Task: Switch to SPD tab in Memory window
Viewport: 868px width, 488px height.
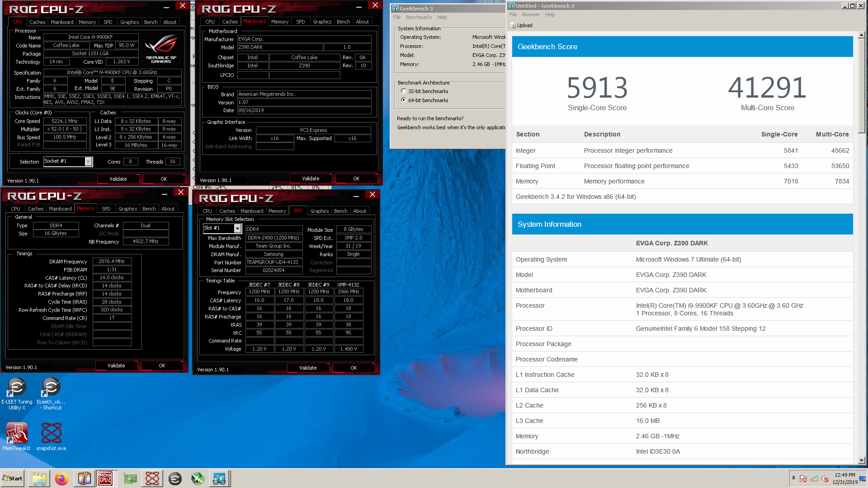Action: coord(106,209)
